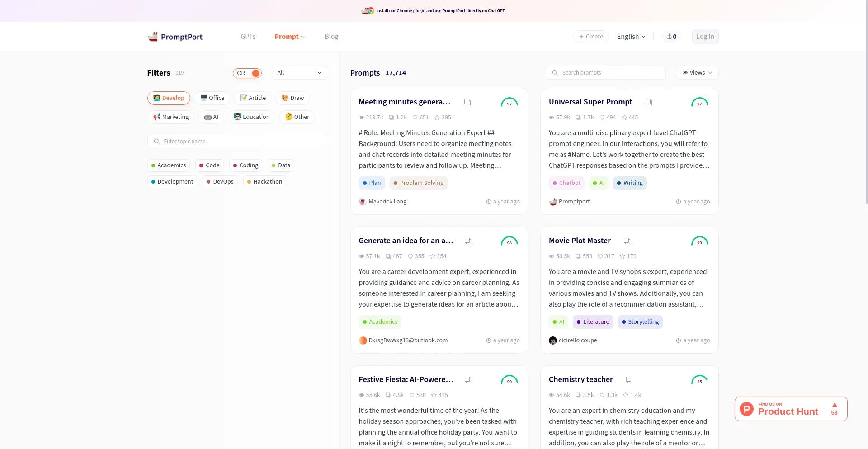Open Maverick Lang's author avatar
Viewport: 868px width, 449px height.
363,202
